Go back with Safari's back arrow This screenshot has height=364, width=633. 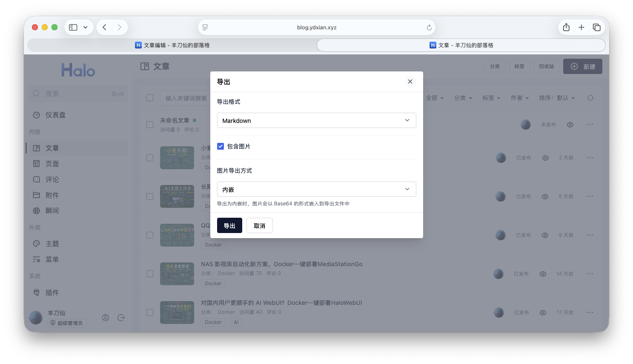[x=104, y=27]
